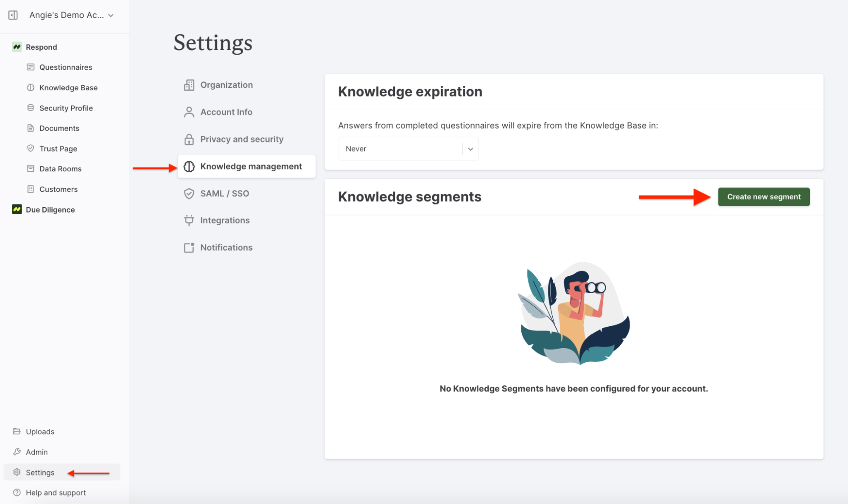The image size is (848, 504).
Task: Click the Organization building icon in settings
Action: [x=189, y=85]
